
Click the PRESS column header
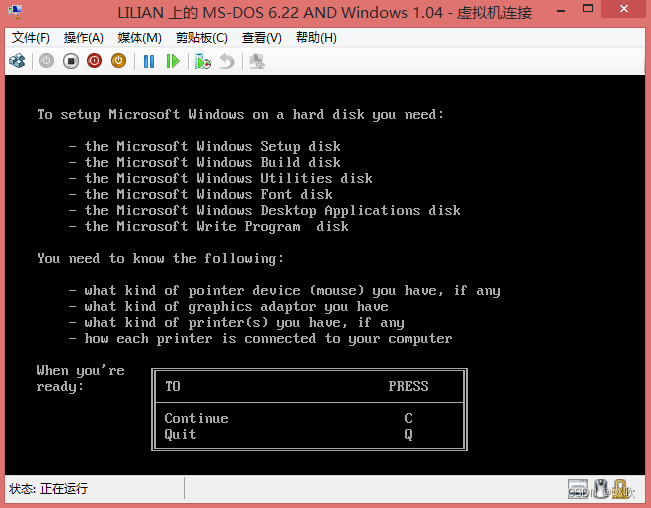[409, 386]
